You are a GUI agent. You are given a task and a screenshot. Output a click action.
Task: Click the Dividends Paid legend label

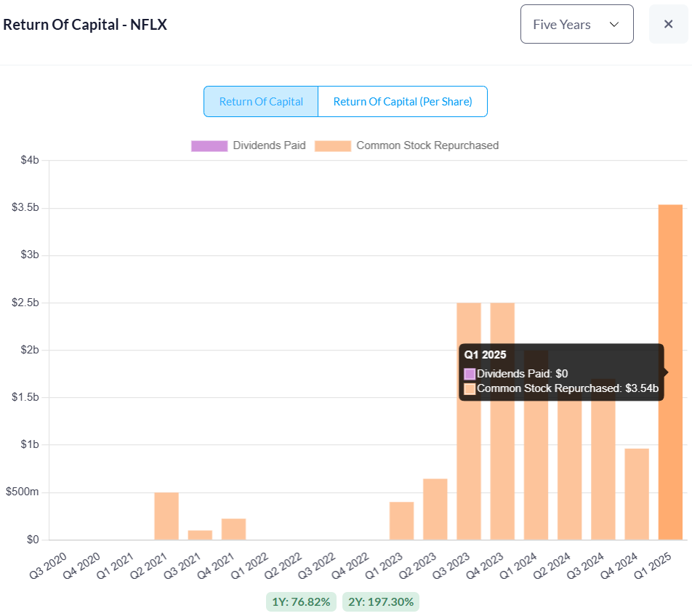pyautogui.click(x=269, y=145)
